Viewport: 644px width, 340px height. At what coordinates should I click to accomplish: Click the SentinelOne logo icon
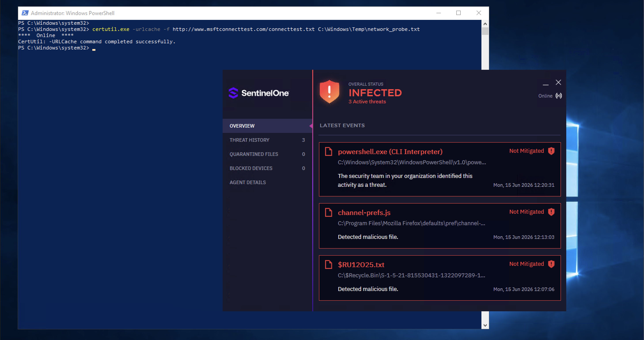pos(233,93)
